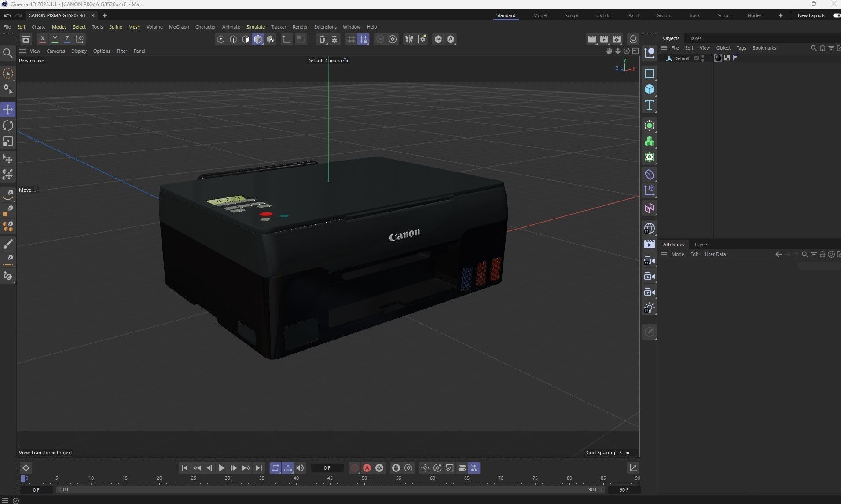
Task: Add a Cube primitive object
Action: tap(650, 89)
